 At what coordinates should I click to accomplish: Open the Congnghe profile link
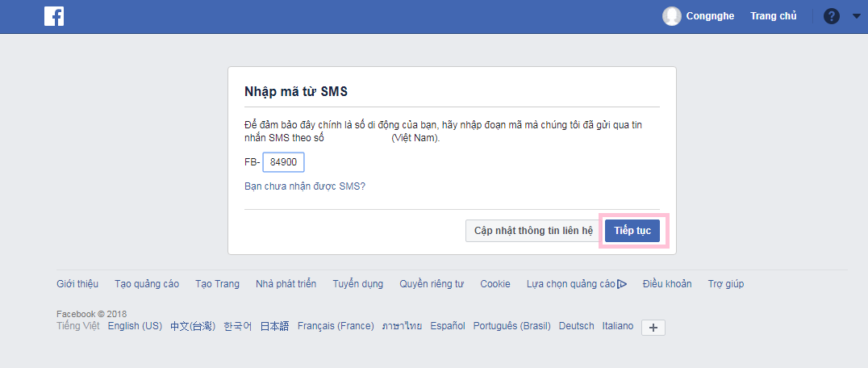click(x=710, y=16)
